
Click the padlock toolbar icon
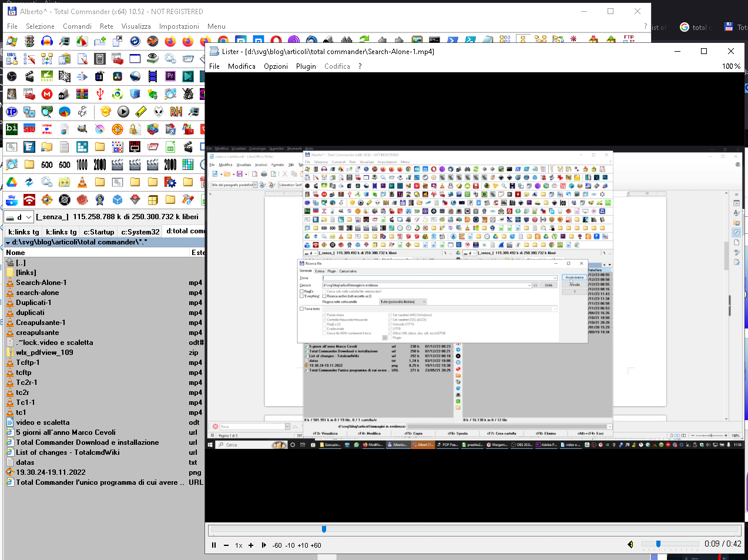135,129
